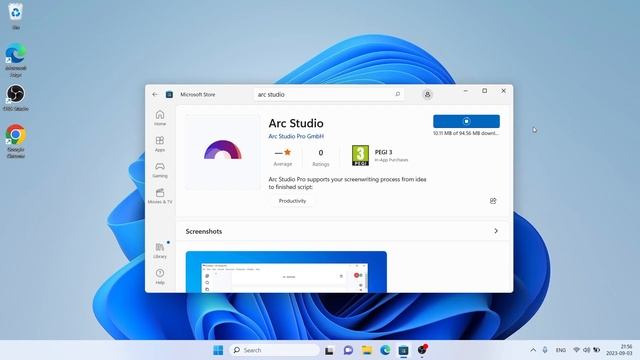Open File Explorer from the taskbar
This screenshot has height=360, width=640.
[x=367, y=350]
